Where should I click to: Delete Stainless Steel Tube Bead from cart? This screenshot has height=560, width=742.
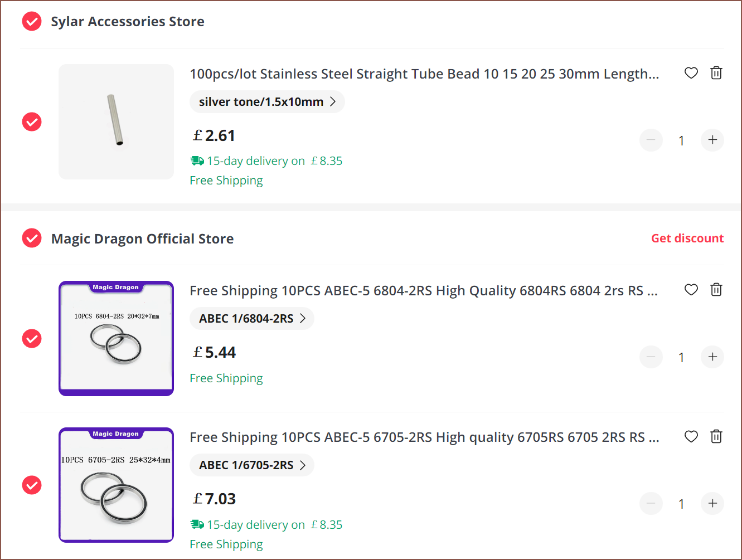click(x=716, y=73)
